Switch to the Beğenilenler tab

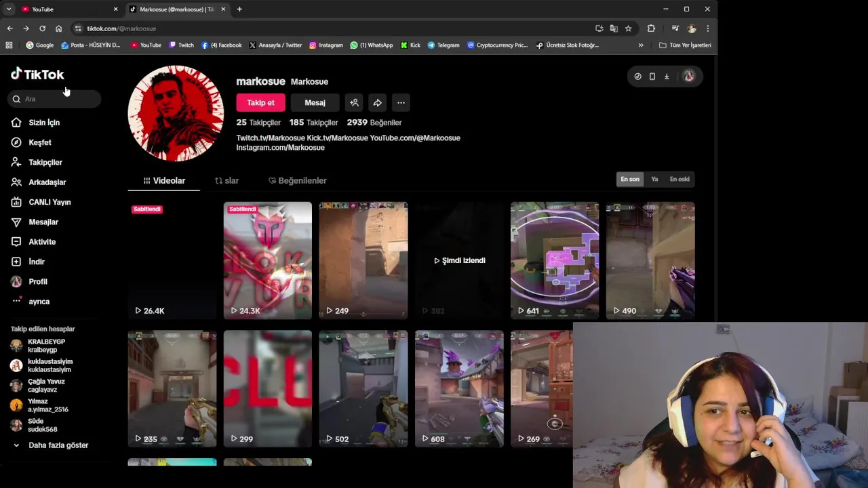tap(297, 181)
